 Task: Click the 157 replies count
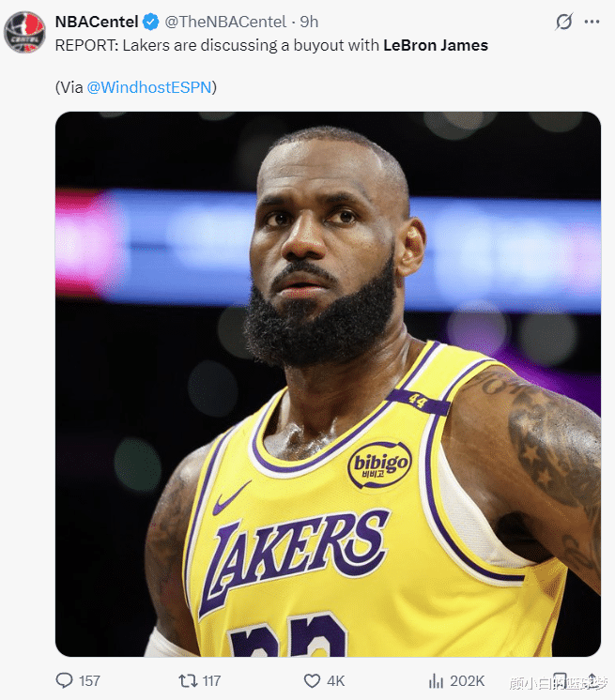pos(89,680)
